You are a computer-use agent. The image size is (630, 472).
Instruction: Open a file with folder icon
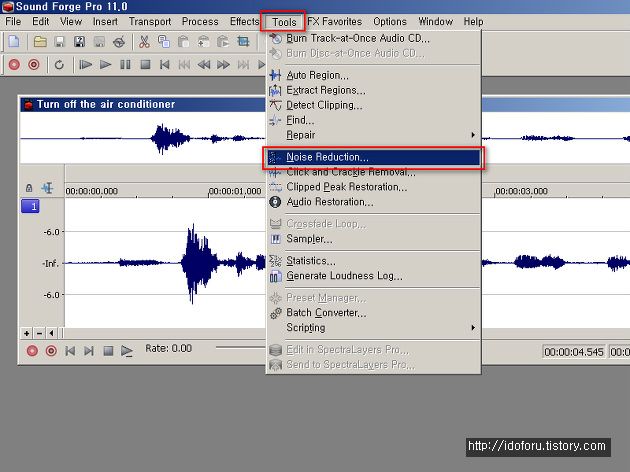pos(40,42)
